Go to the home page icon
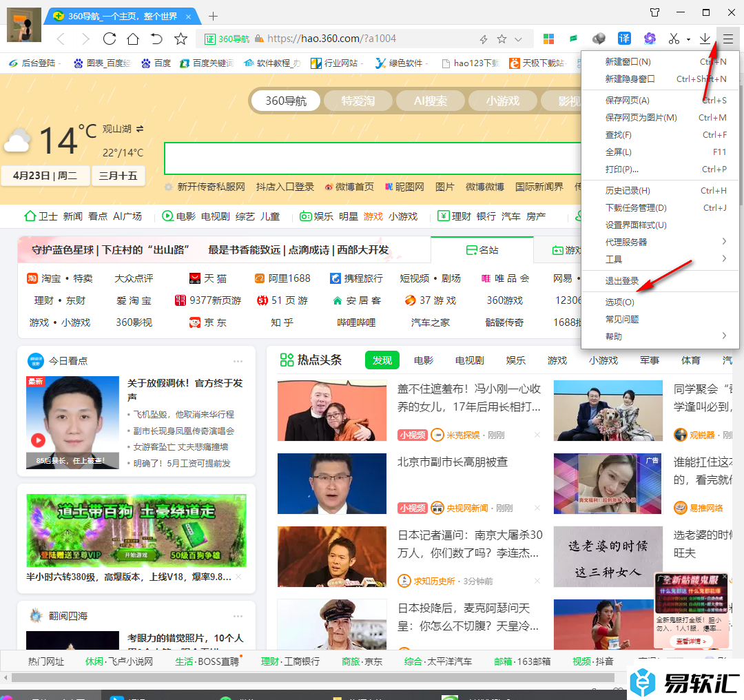The height and width of the screenshot is (700, 744). 134,39
